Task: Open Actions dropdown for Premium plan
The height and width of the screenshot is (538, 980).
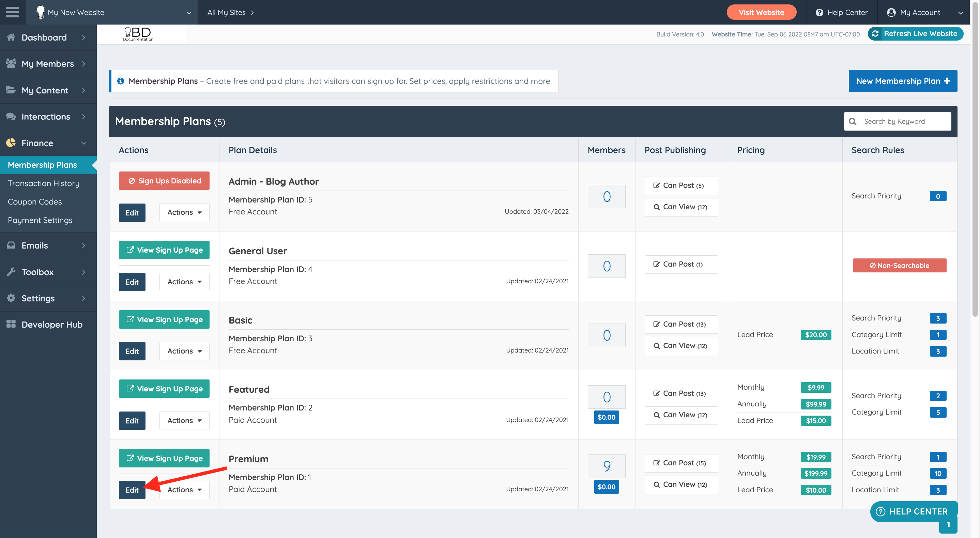Action: pos(184,490)
